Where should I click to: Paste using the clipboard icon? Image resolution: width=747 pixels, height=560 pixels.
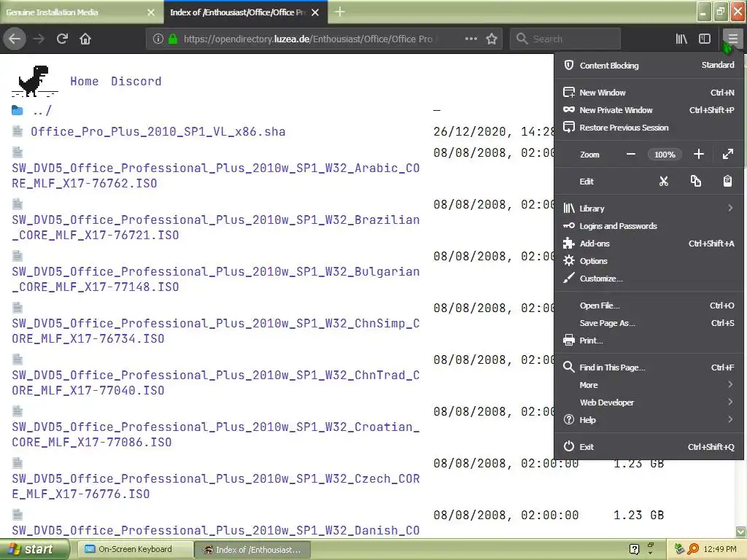click(727, 182)
